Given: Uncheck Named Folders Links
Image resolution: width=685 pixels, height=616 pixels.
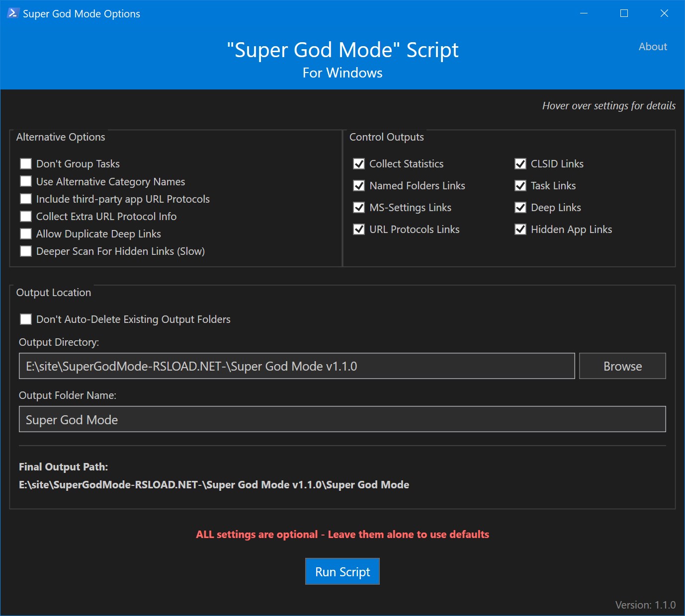Looking at the screenshot, I should (x=359, y=186).
